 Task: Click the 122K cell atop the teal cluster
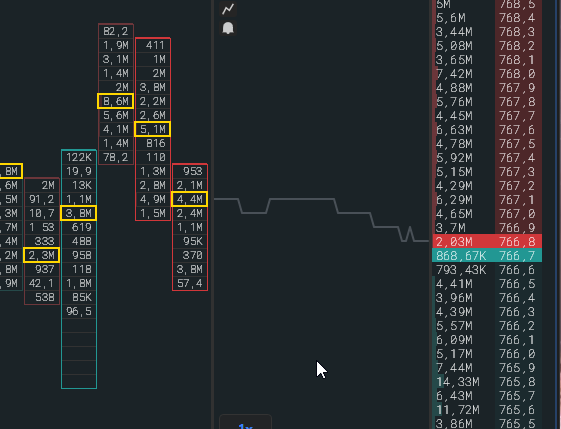coord(79,157)
